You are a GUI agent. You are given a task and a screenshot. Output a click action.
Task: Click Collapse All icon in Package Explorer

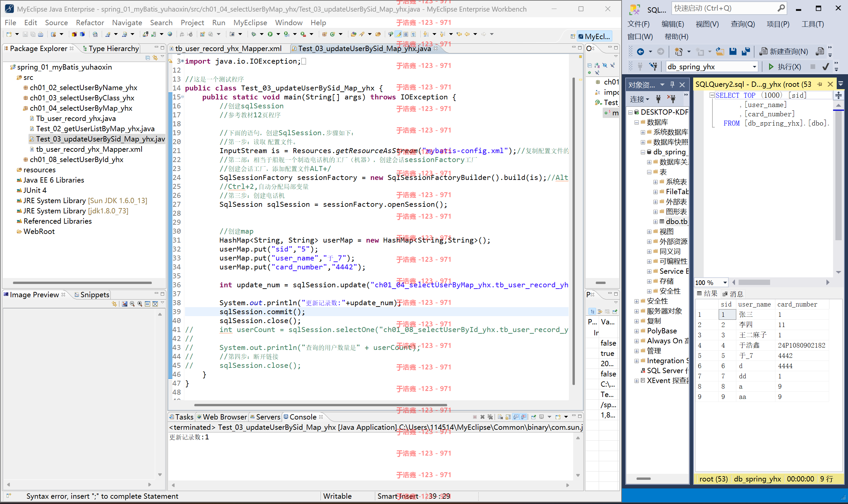pos(148,58)
